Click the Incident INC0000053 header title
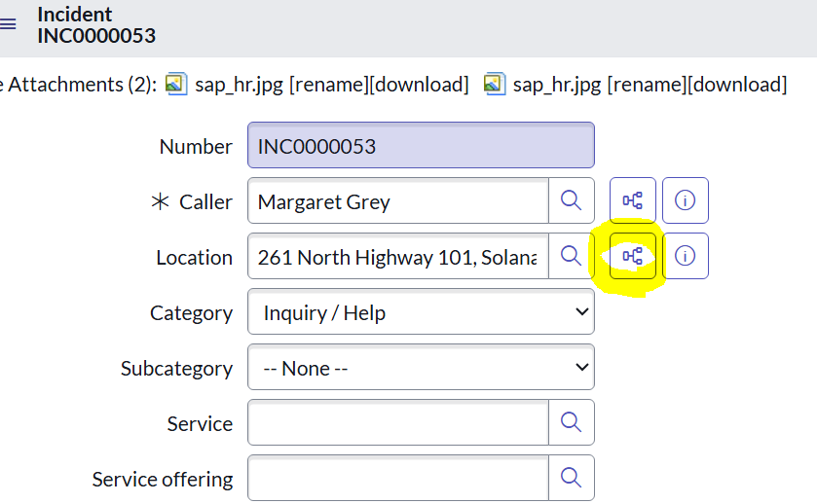Image resolution: width=817 pixels, height=504 pixels. [96, 25]
